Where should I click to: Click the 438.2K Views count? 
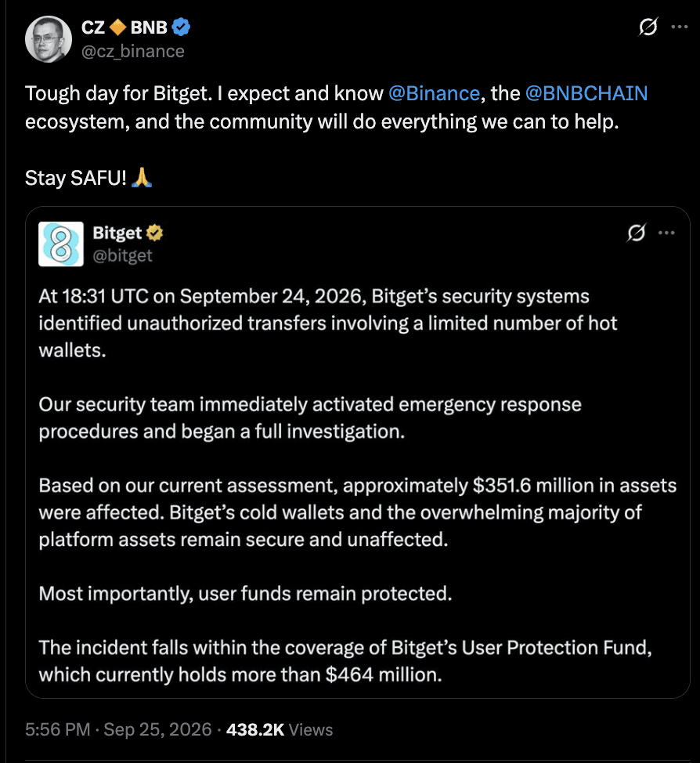click(x=280, y=729)
